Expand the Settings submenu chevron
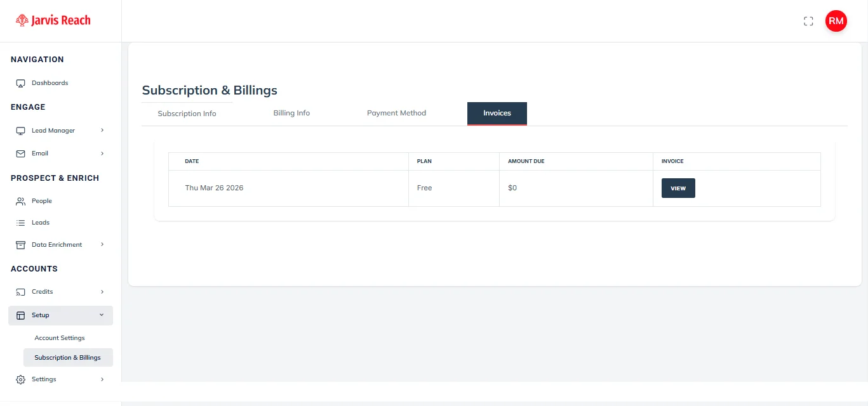Viewport: 868px width, 406px height. pos(102,379)
